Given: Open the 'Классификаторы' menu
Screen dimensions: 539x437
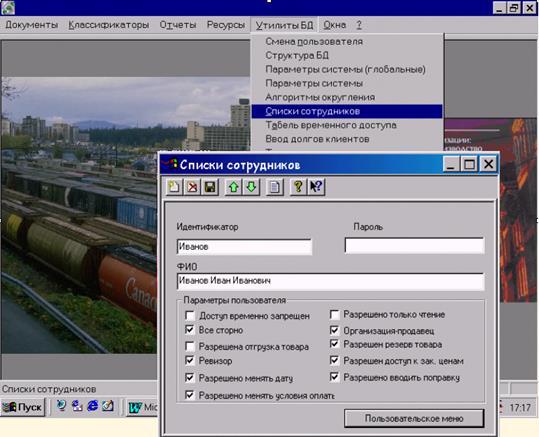Looking at the screenshot, I should coord(109,25).
